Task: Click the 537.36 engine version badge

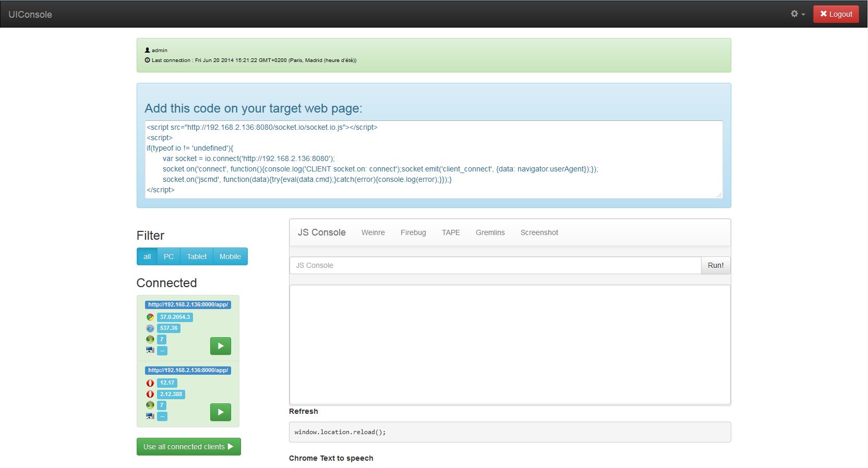Action: 168,328
